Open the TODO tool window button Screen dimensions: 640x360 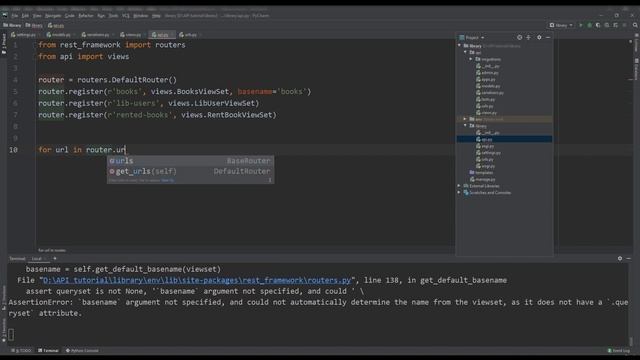(21, 351)
